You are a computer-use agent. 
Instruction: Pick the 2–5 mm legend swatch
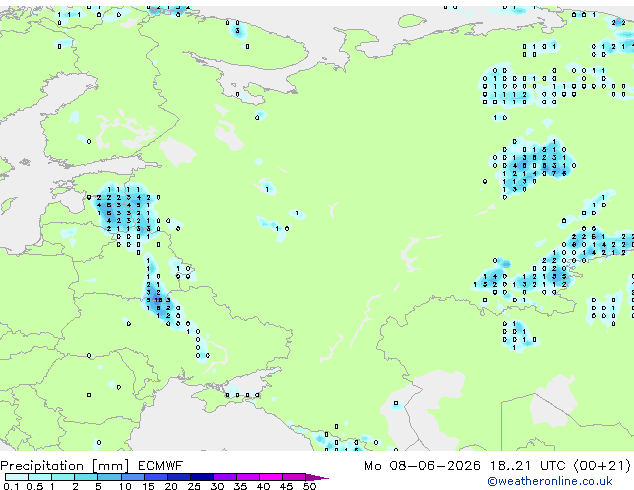tap(86, 477)
